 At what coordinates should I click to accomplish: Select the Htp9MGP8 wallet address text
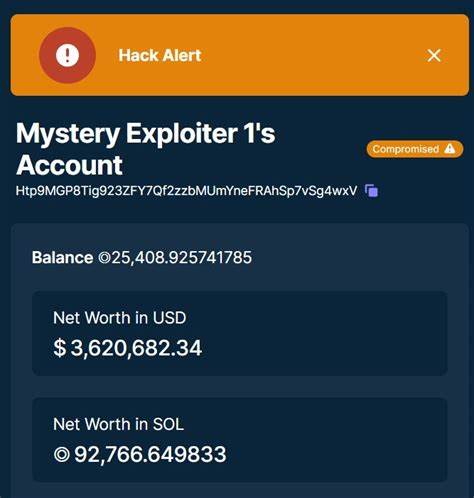pyautogui.click(x=186, y=191)
